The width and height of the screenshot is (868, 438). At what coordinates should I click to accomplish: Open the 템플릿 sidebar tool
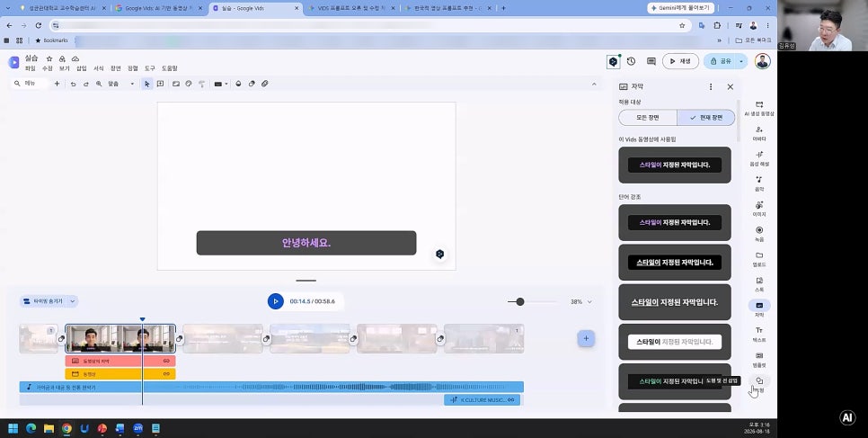pos(759,359)
